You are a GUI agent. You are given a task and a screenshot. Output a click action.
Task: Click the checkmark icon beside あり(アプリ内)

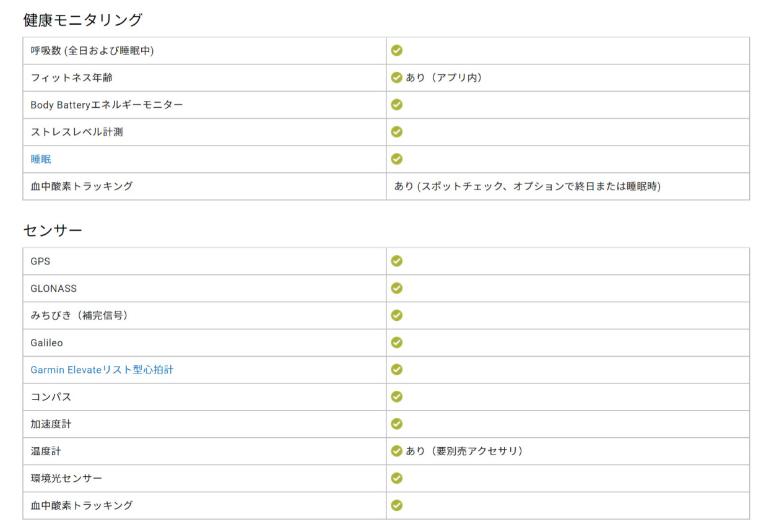click(x=397, y=78)
